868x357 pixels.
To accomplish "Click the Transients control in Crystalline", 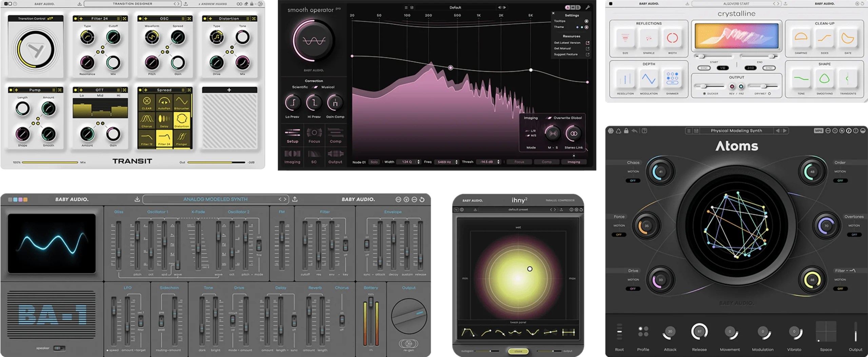I will click(x=848, y=79).
